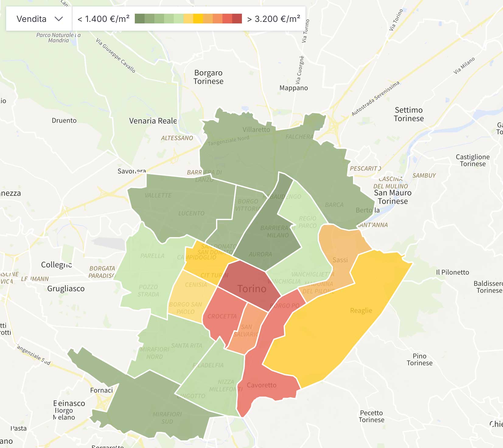The height and width of the screenshot is (448, 503).
Task: Click the Settimo Torinese town label
Action: click(408, 114)
